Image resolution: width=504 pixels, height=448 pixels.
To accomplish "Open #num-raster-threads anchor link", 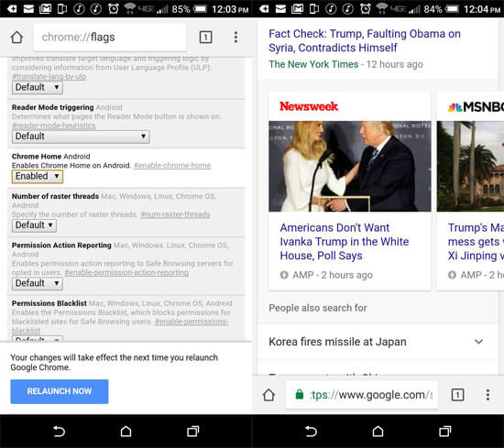I will (175, 214).
